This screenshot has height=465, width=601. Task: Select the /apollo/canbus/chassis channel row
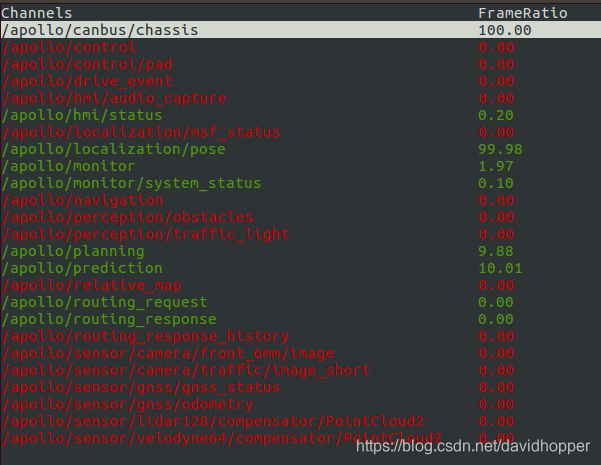pyautogui.click(x=300, y=30)
